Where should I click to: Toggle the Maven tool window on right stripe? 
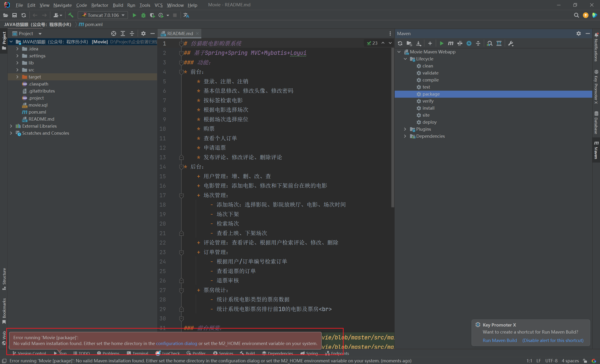click(x=596, y=150)
